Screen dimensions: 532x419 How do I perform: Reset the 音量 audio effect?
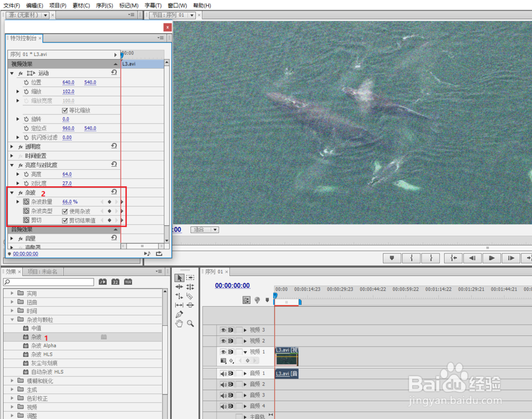click(x=114, y=237)
